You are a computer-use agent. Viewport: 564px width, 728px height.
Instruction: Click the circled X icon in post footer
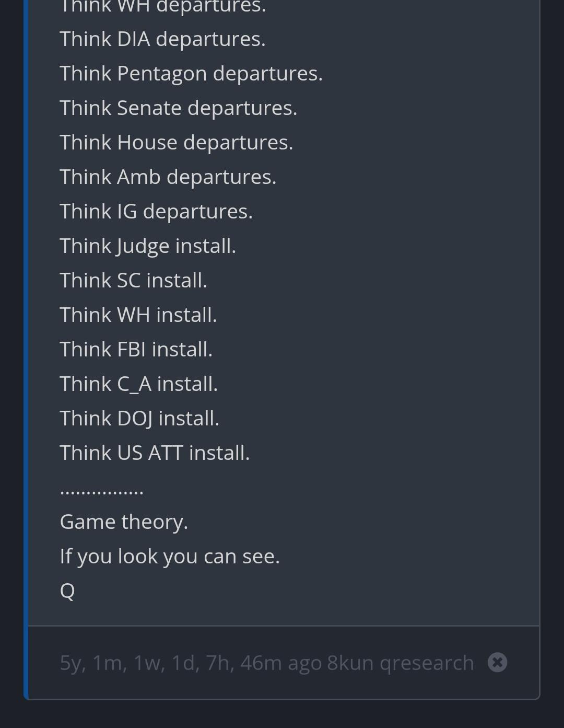(497, 663)
